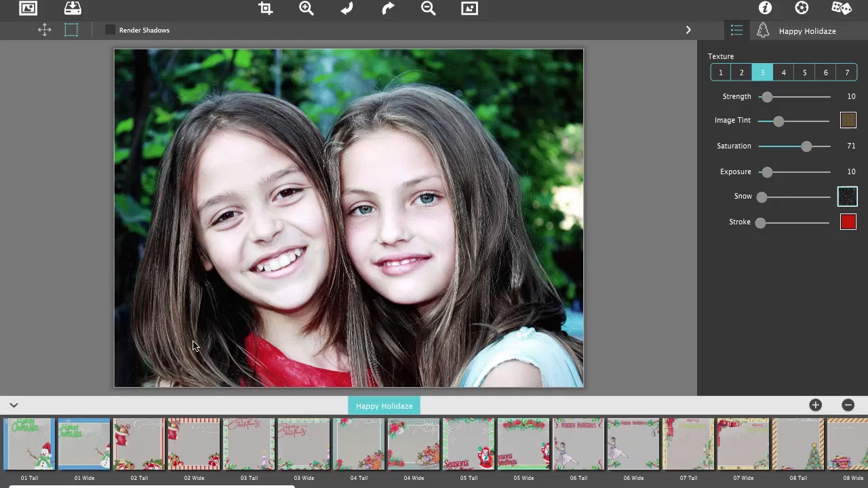The image size is (868, 488).
Task: Zoom in on the photo
Action: 307,8
